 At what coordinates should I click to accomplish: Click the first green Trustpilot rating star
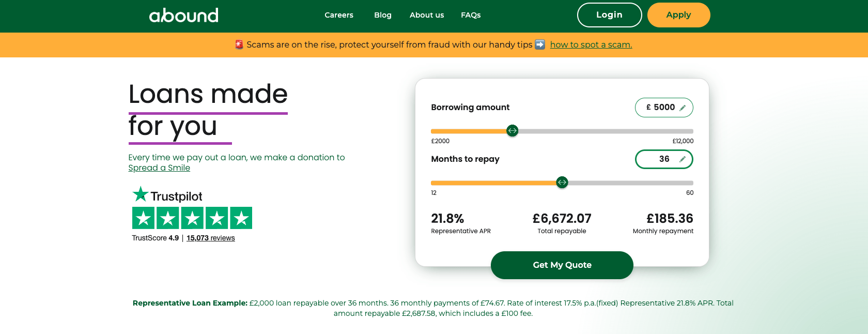(x=144, y=218)
